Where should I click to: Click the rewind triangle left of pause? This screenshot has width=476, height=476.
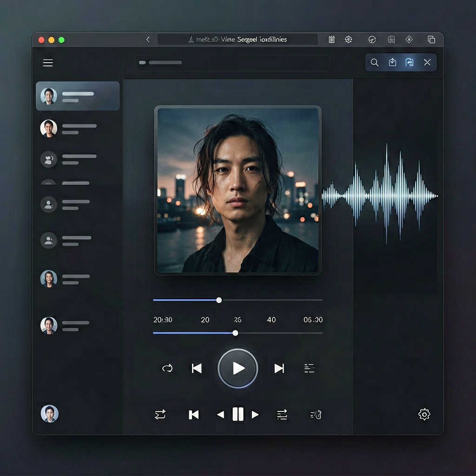pos(221,414)
